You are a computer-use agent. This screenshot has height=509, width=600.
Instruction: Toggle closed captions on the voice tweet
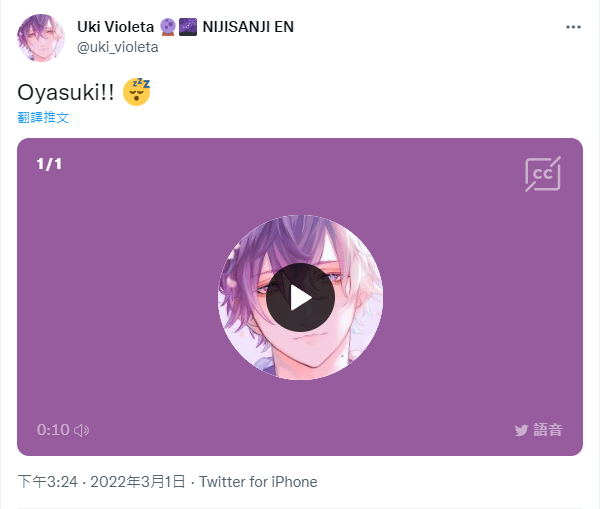pos(543,174)
